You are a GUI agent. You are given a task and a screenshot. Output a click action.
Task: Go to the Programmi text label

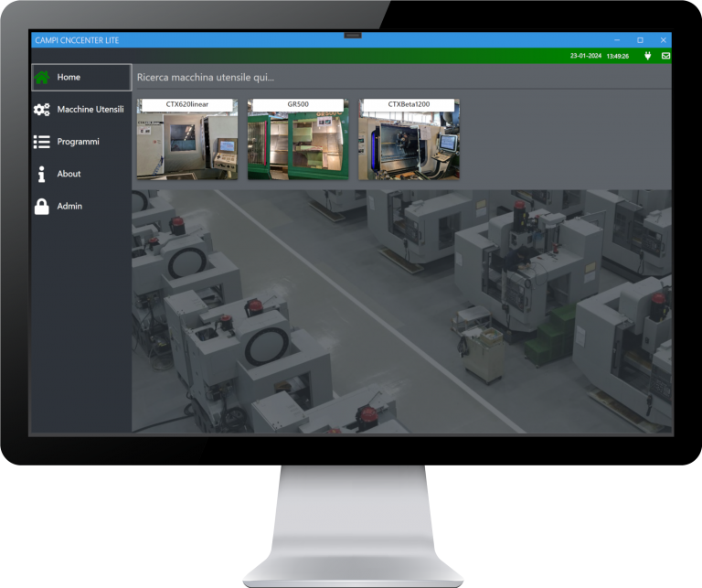pyautogui.click(x=78, y=142)
